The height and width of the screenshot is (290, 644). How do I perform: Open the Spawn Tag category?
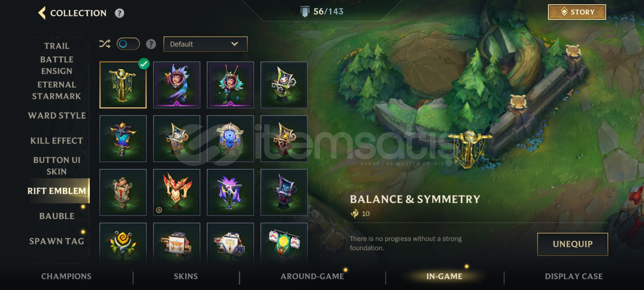click(x=57, y=241)
